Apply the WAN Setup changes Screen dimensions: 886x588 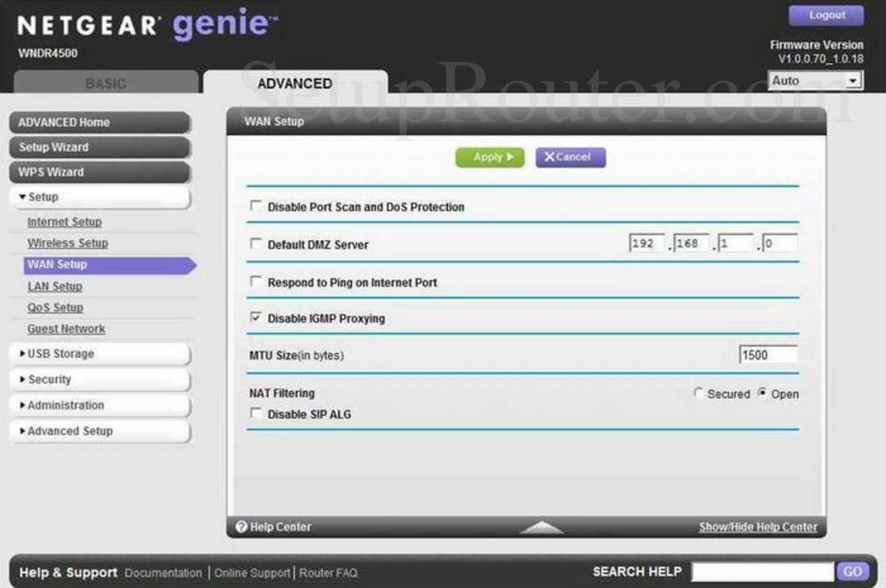(x=489, y=157)
